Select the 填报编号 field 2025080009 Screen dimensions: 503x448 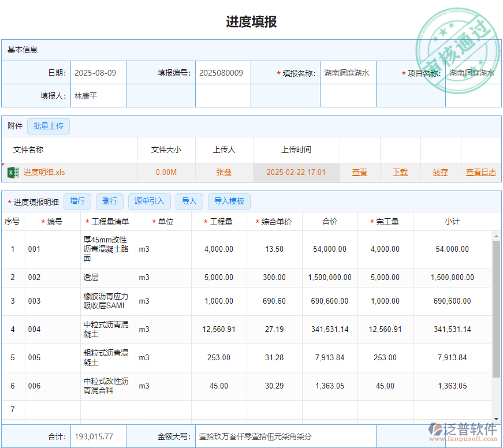[x=223, y=73]
